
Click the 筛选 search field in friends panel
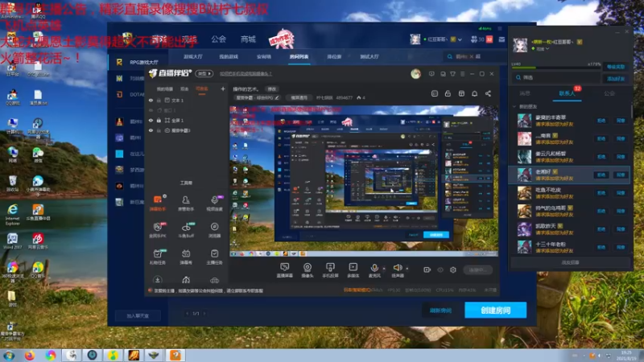tap(556, 77)
